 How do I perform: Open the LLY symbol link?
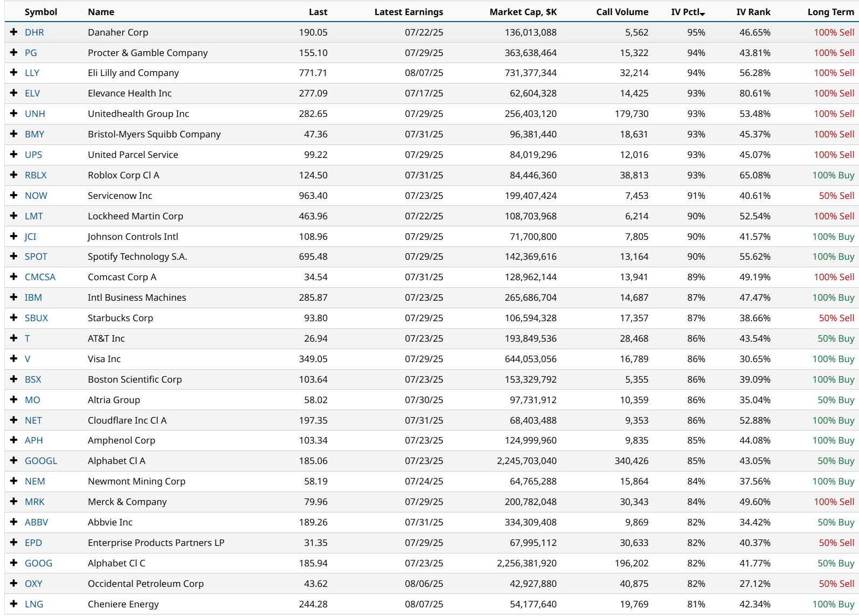[x=32, y=73]
